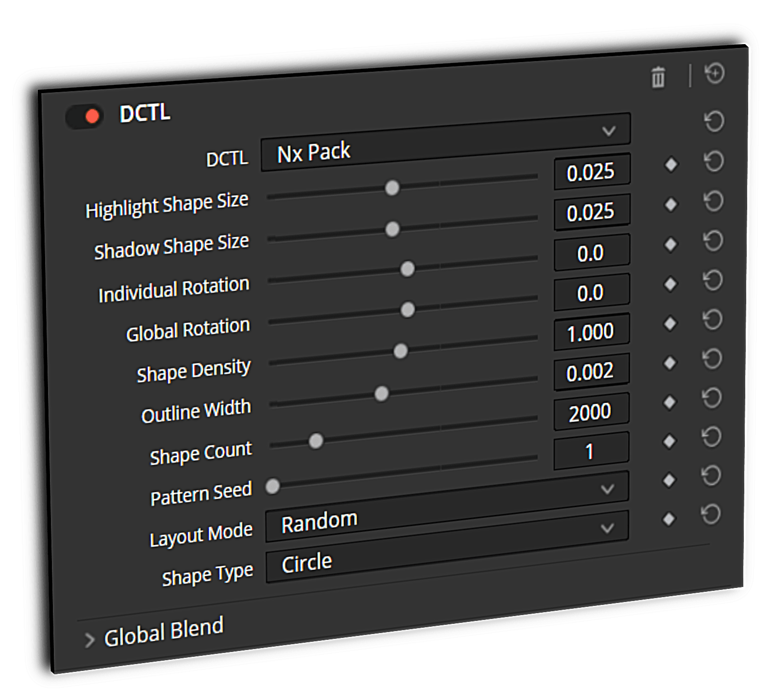Viewport: 770px width, 700px height.
Task: Click the Individual Rotation 0.0 value field
Action: click(x=592, y=252)
